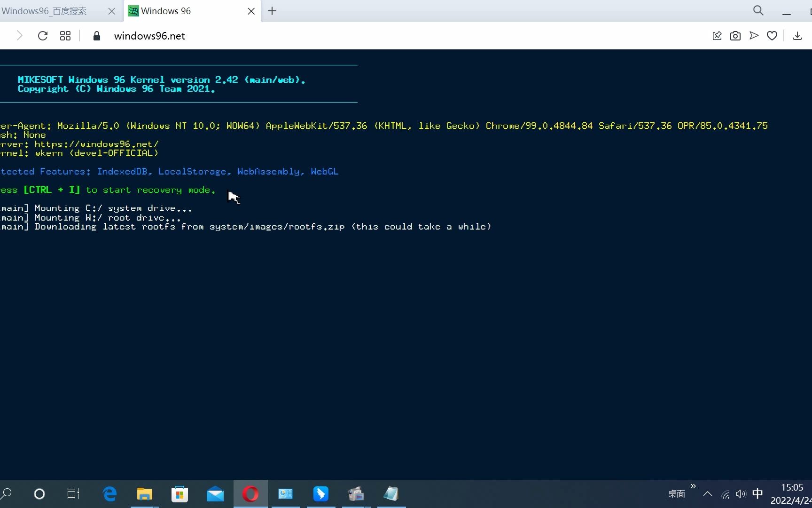
Task: Open a new browser tab
Action: (272, 11)
